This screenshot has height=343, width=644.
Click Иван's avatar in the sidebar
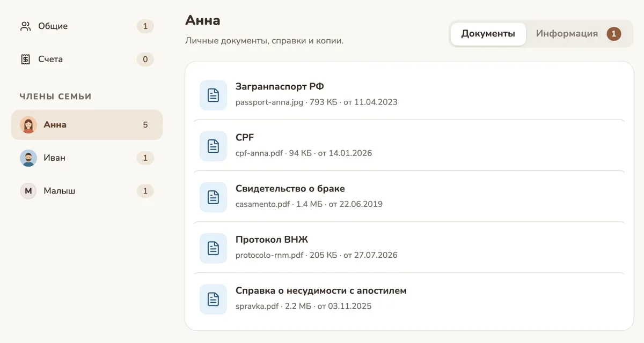coord(28,158)
